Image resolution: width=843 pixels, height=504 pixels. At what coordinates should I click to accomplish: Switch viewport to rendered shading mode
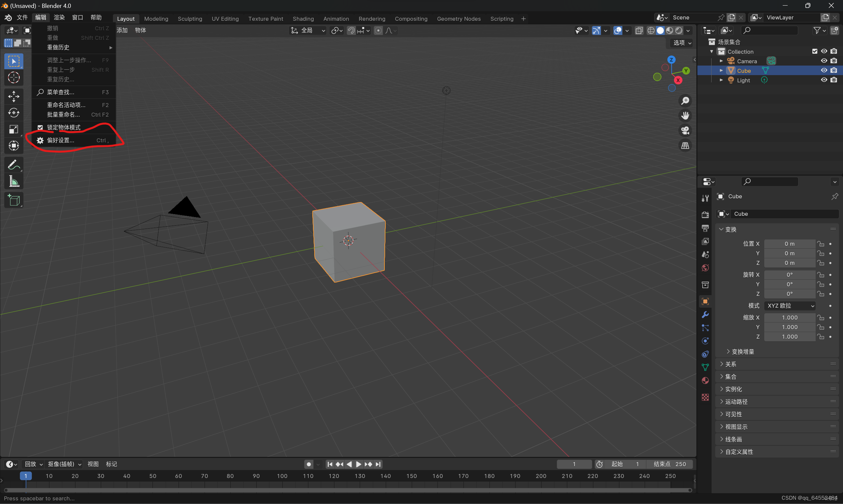[x=679, y=31]
